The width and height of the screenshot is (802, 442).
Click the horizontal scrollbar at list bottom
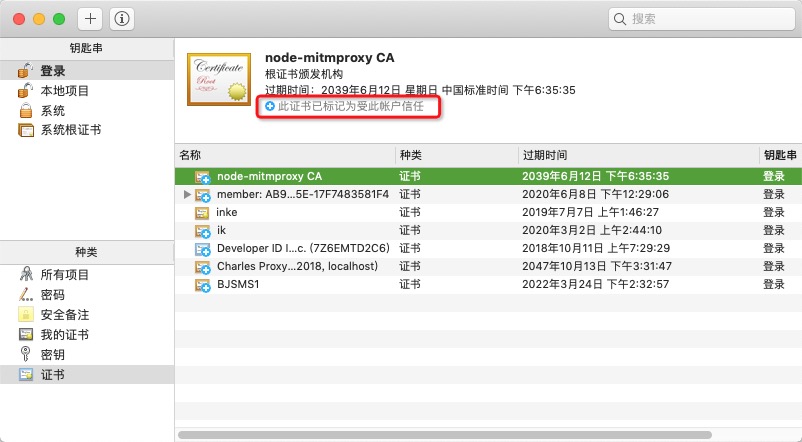[x=444, y=435]
